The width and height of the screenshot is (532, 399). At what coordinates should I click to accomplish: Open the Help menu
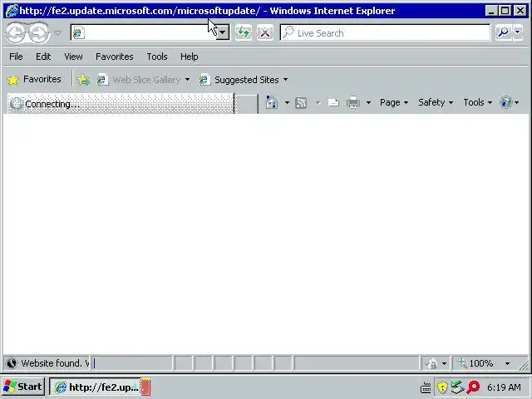pyautogui.click(x=189, y=57)
